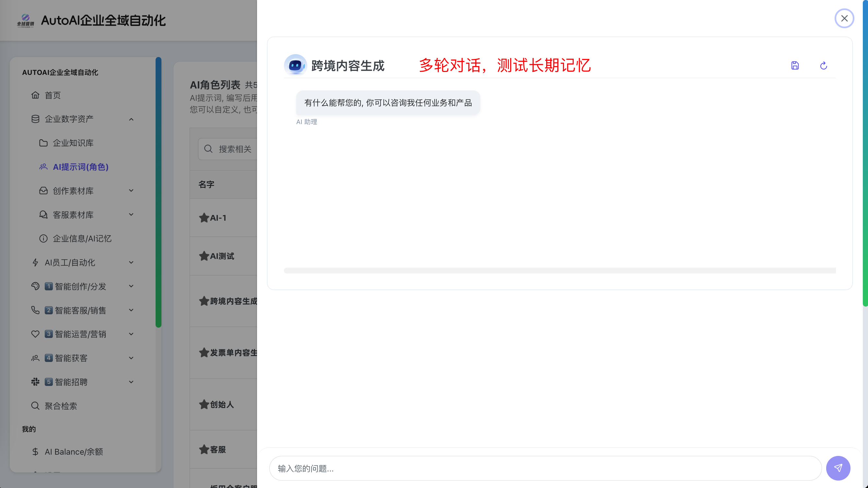
Task: Click the search magnifier icon in role list
Action: pyautogui.click(x=208, y=149)
